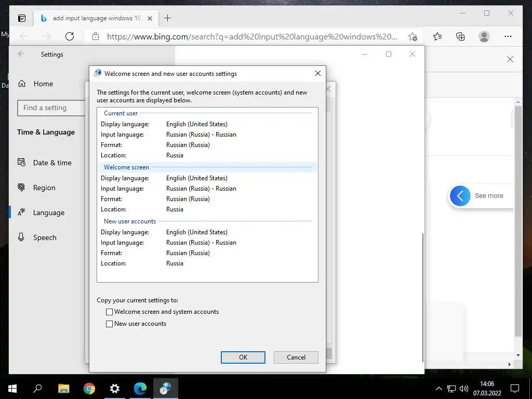Click the Edge page vertical scrollbar
532x399 pixels.
point(518,220)
